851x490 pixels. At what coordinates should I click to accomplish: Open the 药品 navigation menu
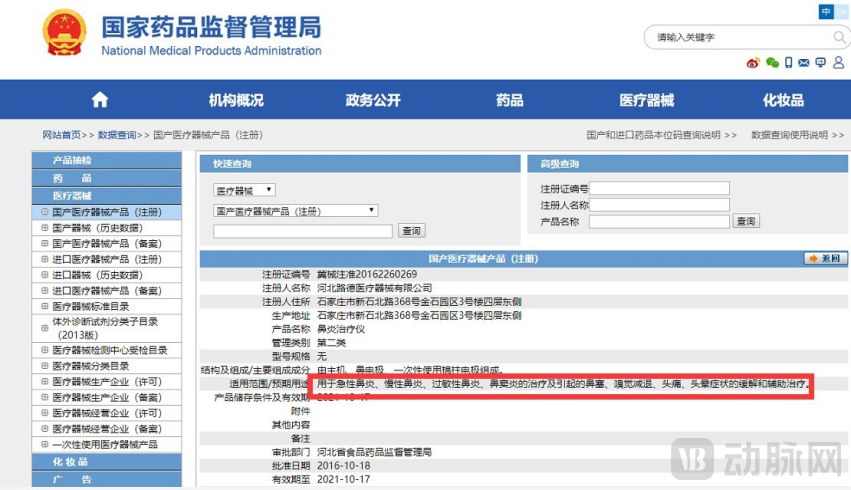pyautogui.click(x=509, y=100)
